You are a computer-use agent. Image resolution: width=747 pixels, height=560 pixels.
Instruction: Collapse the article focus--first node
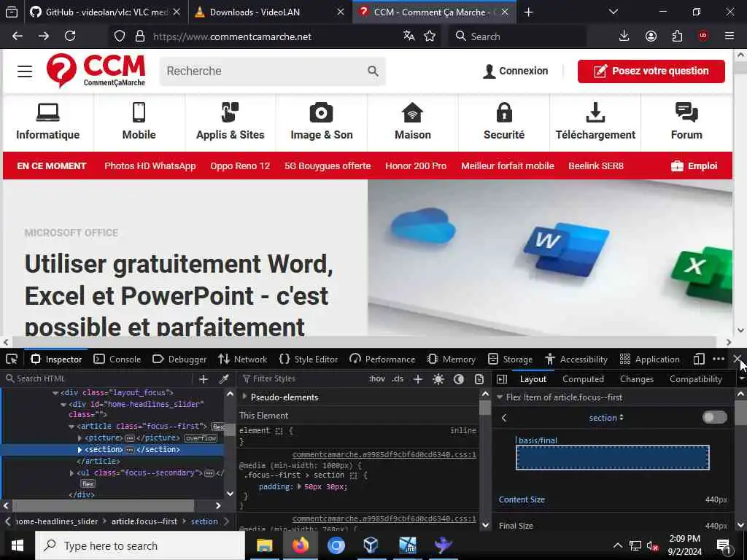coord(71,427)
